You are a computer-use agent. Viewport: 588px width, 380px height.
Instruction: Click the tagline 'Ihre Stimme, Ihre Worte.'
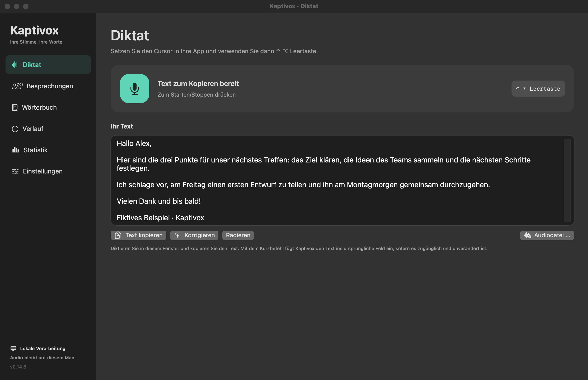tap(37, 42)
